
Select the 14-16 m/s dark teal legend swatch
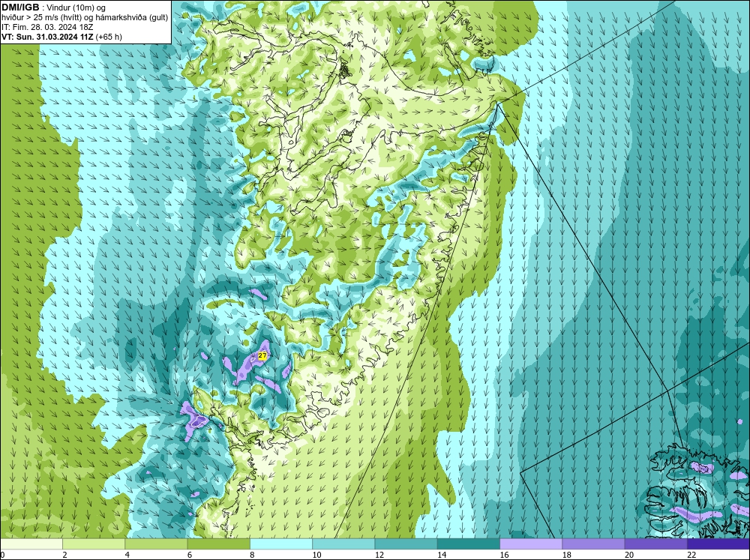point(468,544)
